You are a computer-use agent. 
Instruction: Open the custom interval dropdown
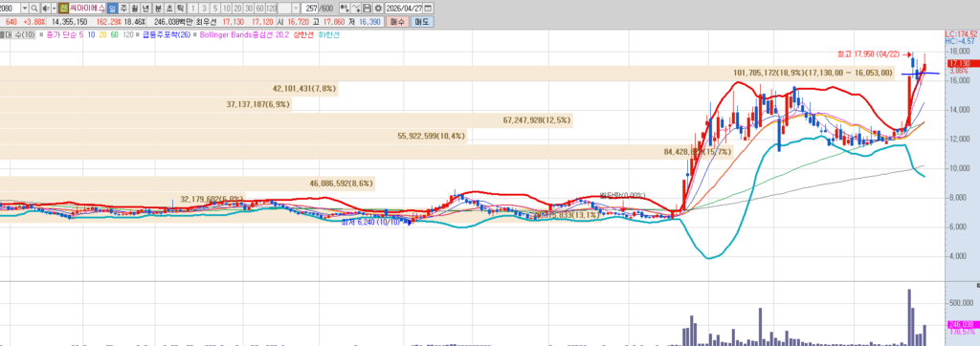coord(296,8)
